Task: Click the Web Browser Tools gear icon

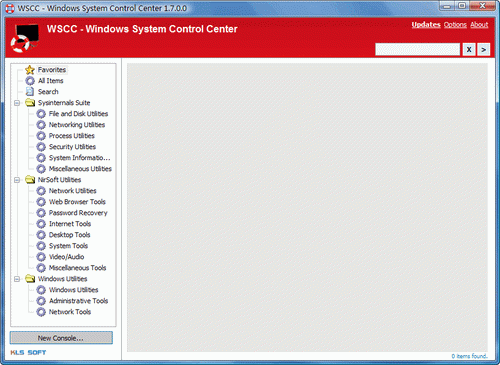Action: pyautogui.click(x=41, y=202)
